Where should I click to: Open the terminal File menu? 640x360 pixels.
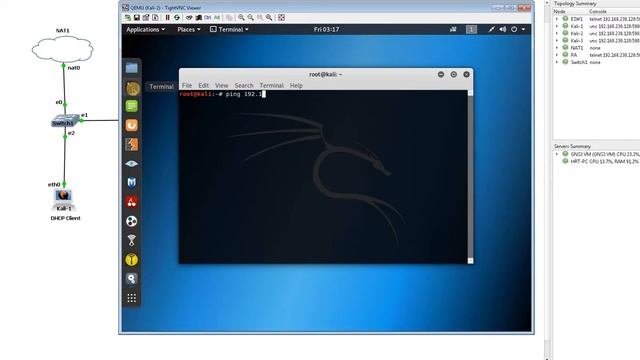click(x=187, y=85)
